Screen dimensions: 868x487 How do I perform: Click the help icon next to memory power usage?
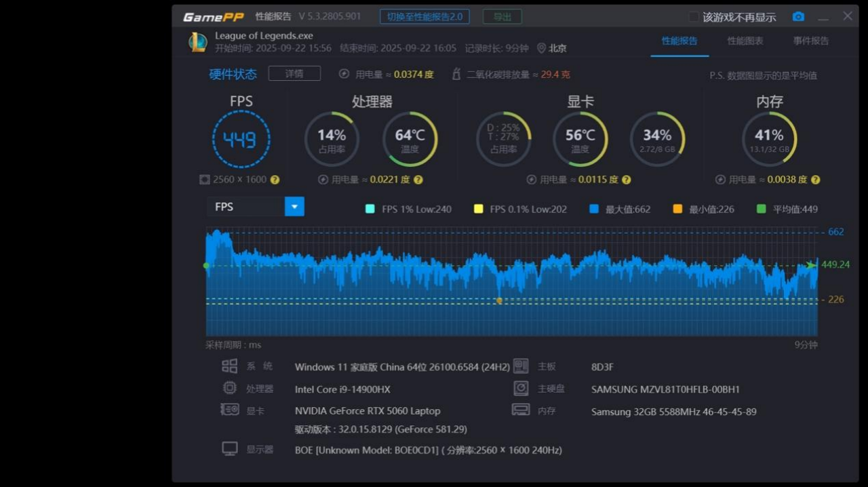(x=816, y=180)
